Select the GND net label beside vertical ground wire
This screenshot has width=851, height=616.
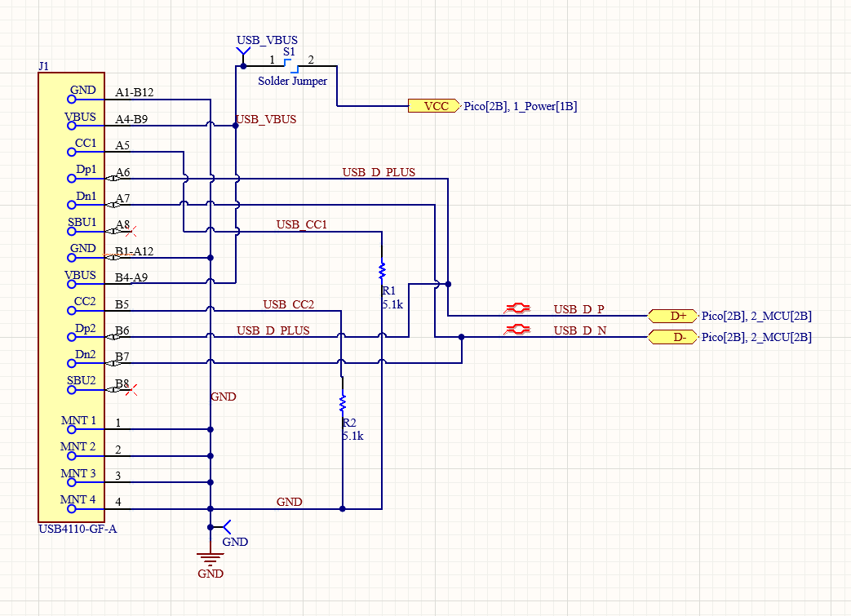[x=223, y=397]
